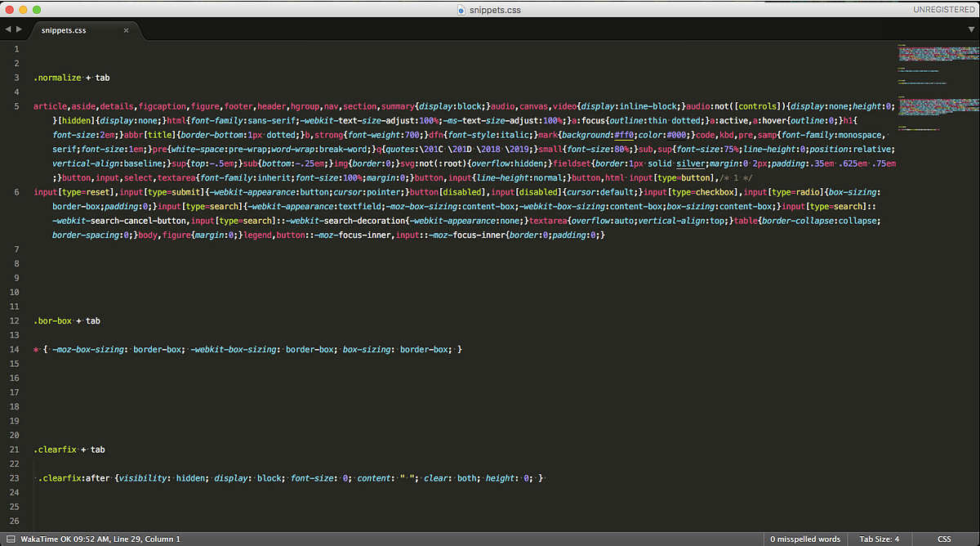Click the UNREGISTERED label
Image resolution: width=980 pixels, height=546 pixels.
(945, 10)
